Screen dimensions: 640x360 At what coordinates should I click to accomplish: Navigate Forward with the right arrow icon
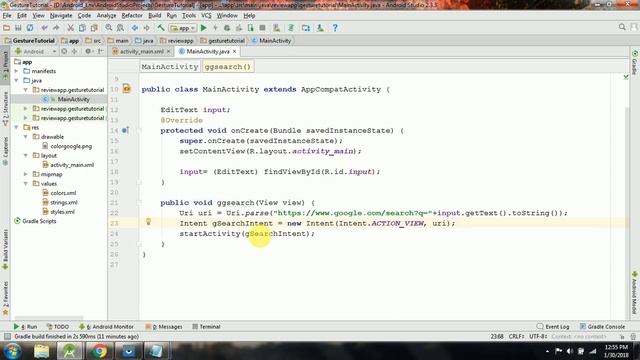click(147, 28)
